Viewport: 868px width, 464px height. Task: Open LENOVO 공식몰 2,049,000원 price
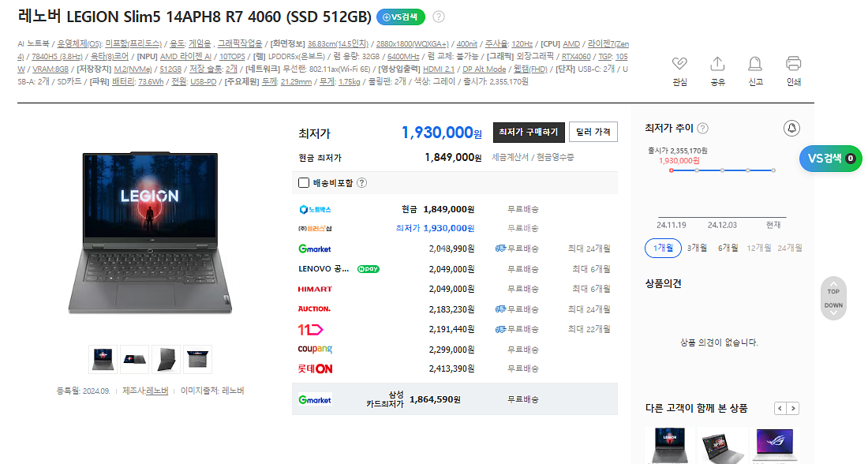tap(451, 269)
